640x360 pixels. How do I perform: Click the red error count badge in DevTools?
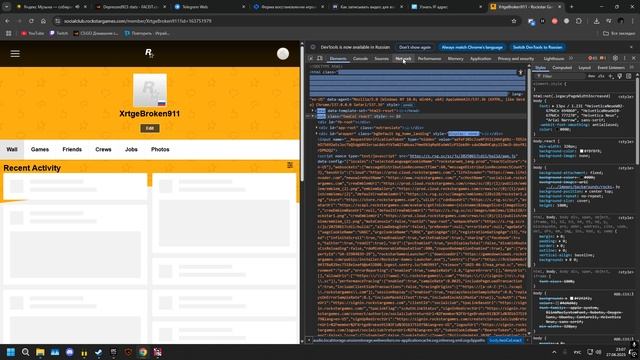pos(593,58)
